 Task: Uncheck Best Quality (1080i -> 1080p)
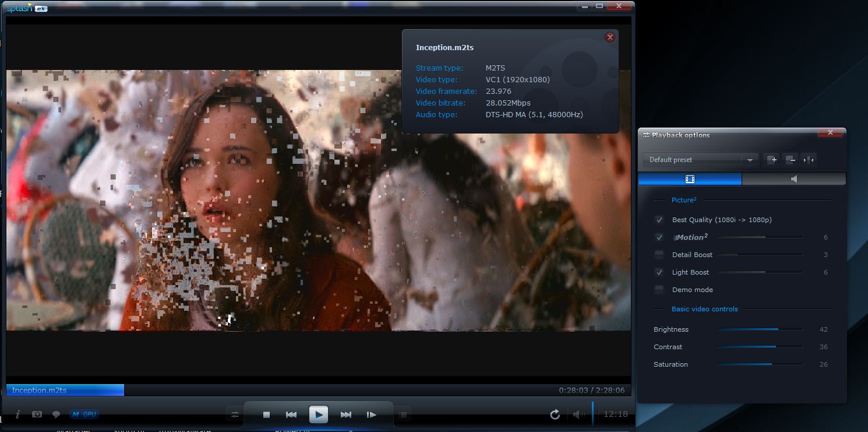tap(659, 220)
